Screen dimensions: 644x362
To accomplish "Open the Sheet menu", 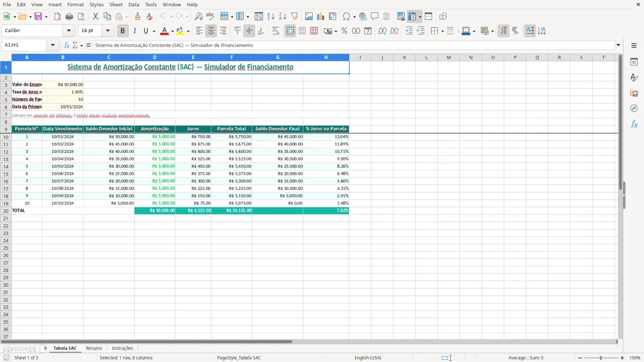I will (x=116, y=4).
